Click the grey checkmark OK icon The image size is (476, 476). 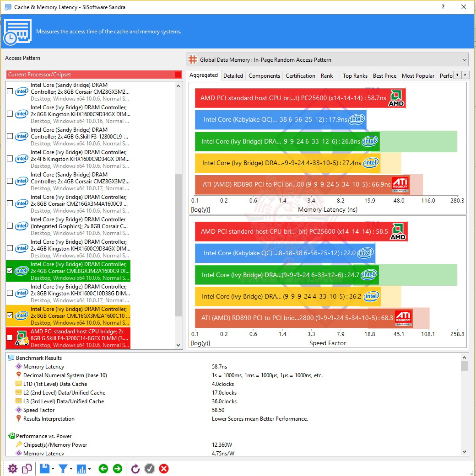pyautogui.click(x=150, y=469)
